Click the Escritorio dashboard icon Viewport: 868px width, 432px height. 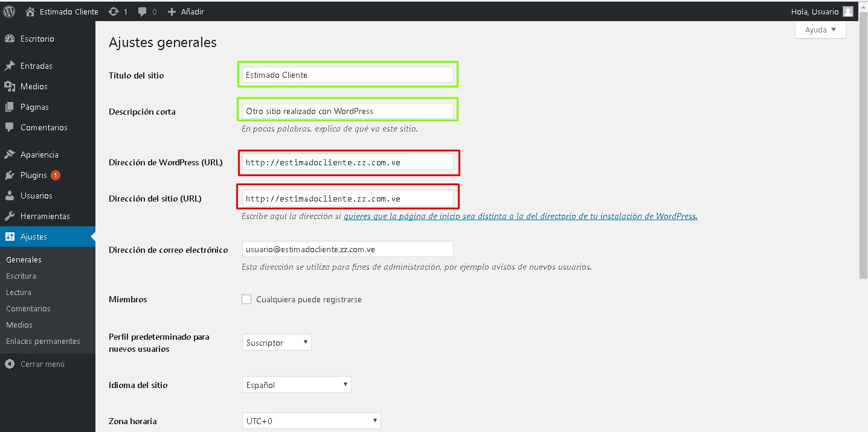[x=10, y=39]
